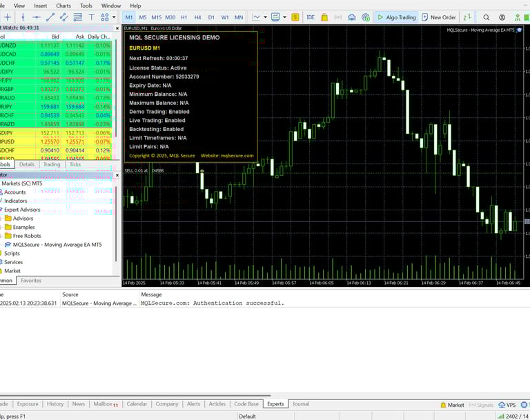Open the Depth of Market icon
The width and height of the screenshot is (530, 420).
click(x=467, y=17)
